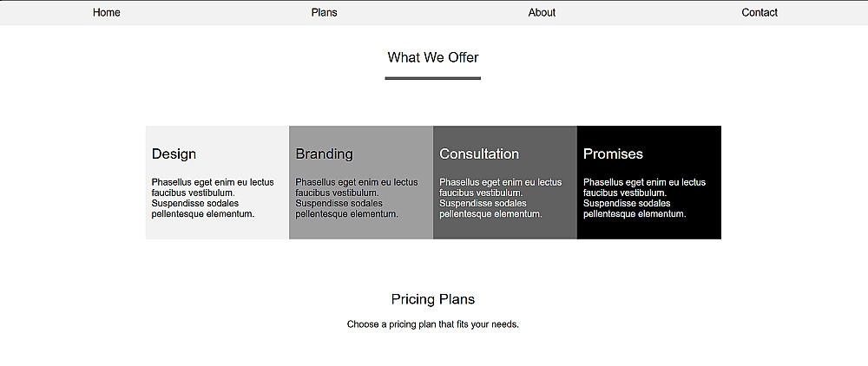This screenshot has height=366, width=868.
Task: Click "pellentesque elementum" line in Promises card
Action: click(634, 213)
